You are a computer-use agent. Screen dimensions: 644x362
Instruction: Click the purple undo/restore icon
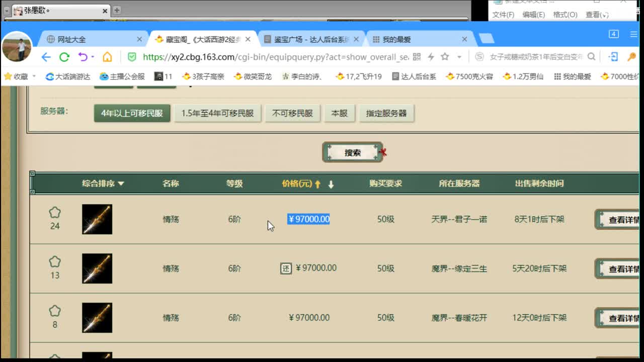83,57
